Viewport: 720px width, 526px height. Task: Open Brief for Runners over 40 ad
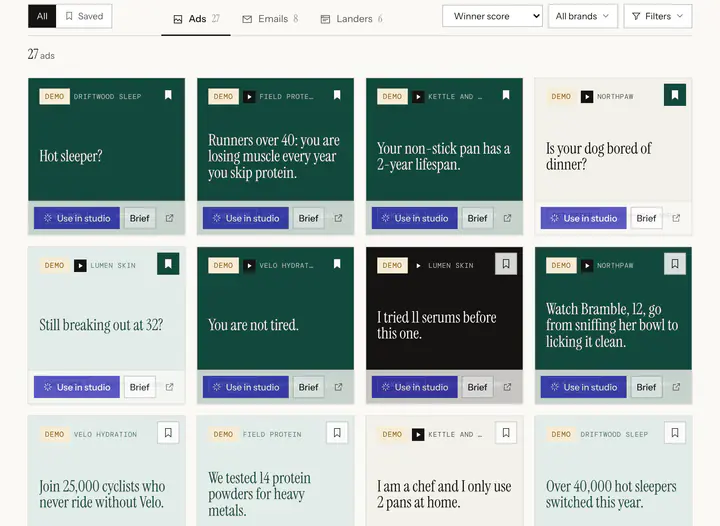(309, 218)
